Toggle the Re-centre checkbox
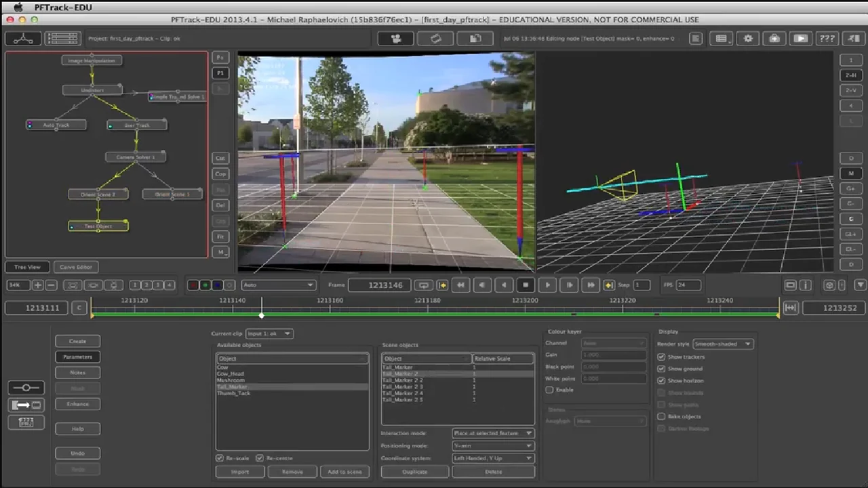 tap(260, 458)
